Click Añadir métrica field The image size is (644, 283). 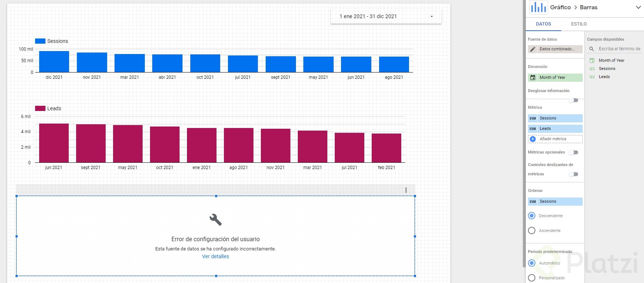(x=555, y=139)
